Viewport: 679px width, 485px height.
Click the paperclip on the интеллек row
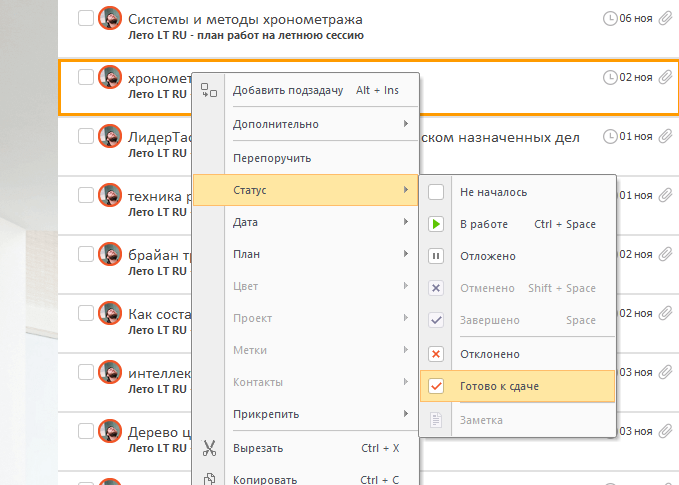coord(665,372)
